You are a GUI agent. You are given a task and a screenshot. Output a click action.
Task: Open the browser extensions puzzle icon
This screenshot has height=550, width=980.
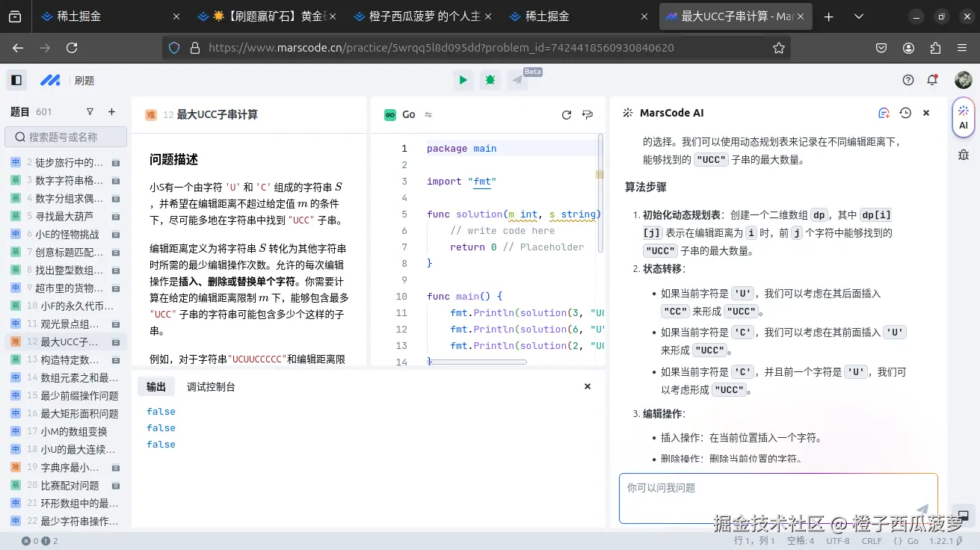point(935,48)
